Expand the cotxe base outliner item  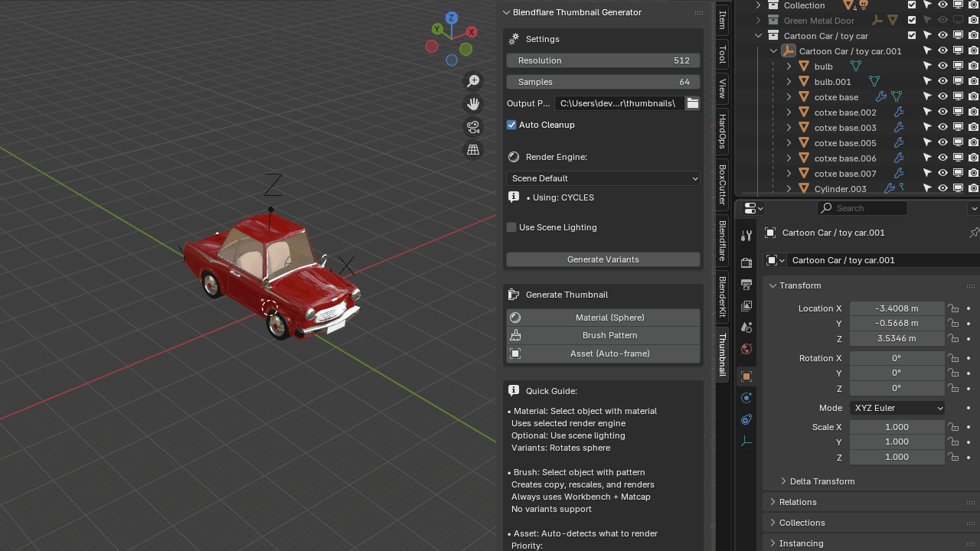click(x=789, y=96)
